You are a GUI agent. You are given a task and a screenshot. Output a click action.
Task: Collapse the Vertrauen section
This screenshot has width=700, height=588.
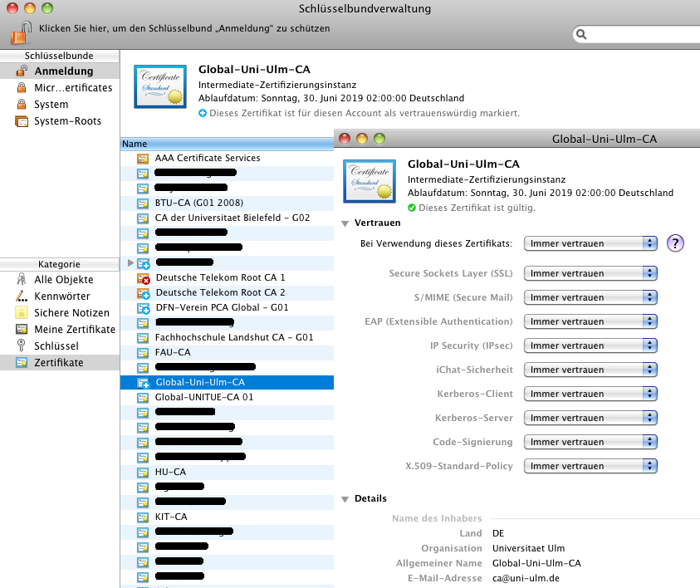point(345,223)
